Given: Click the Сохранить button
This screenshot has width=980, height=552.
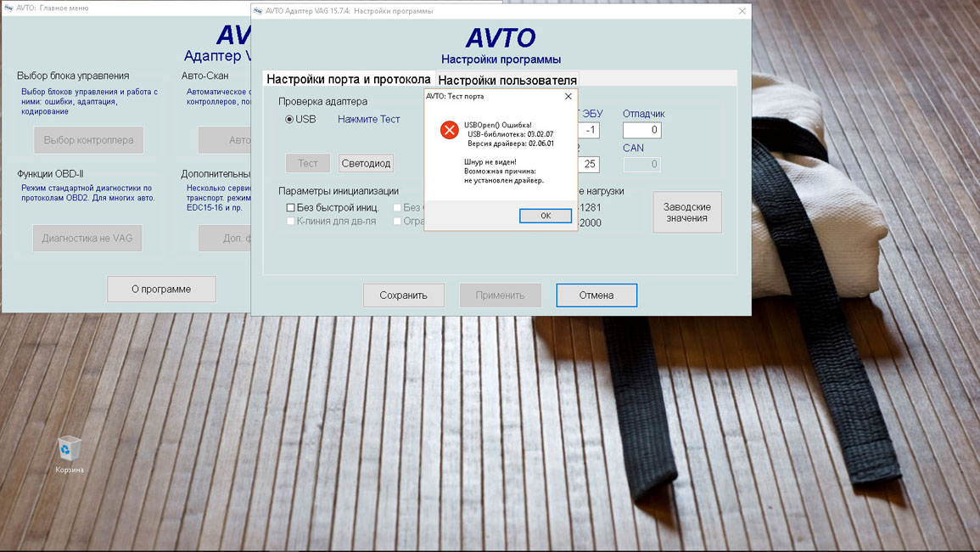Looking at the screenshot, I should 403,296.
